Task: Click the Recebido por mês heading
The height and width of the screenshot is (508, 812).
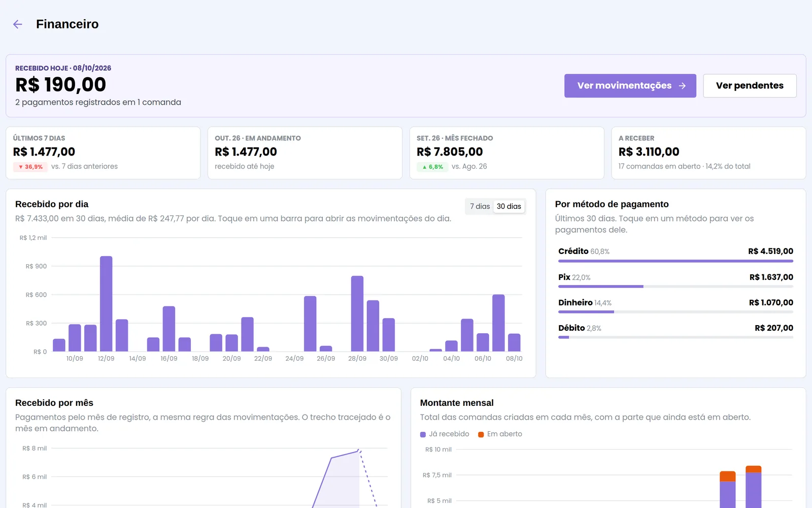Action: (54, 403)
